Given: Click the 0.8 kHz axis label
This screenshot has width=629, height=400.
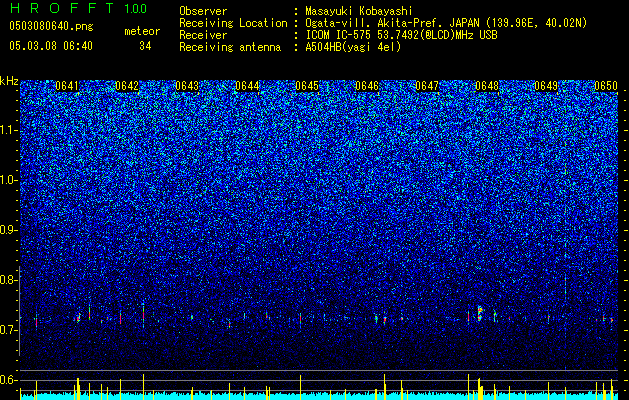Looking at the screenshot, I should 9,280.
